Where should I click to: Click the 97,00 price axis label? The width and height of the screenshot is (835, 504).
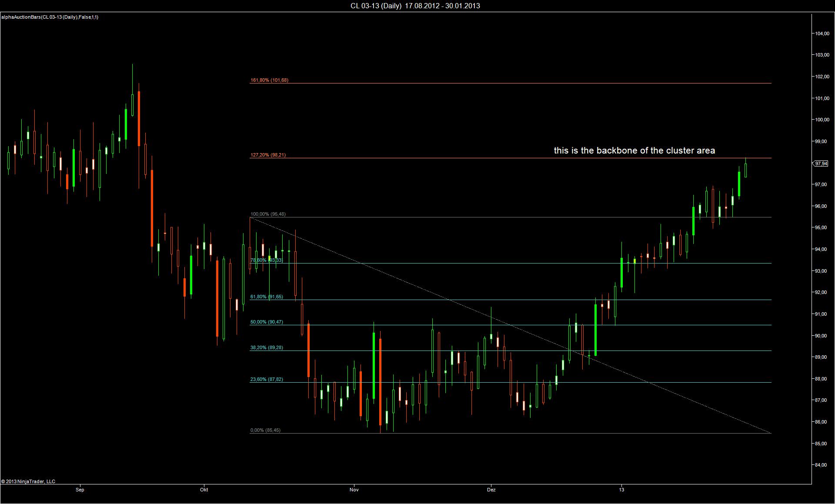[x=822, y=185]
